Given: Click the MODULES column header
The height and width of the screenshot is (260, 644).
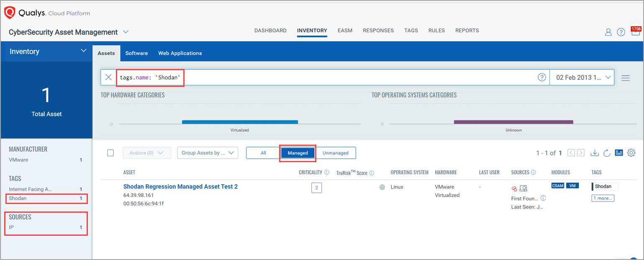Looking at the screenshot, I should coord(561,172).
